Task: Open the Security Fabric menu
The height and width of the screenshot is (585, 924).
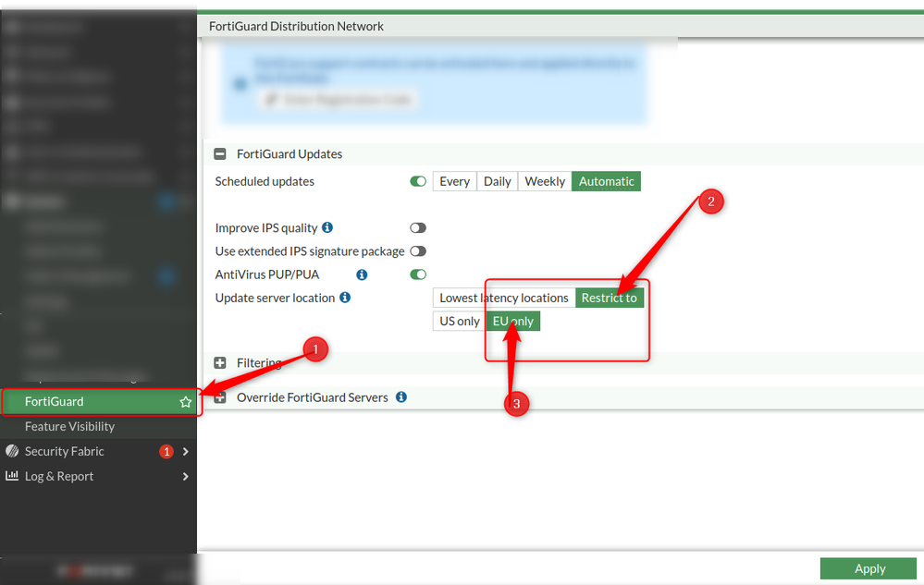Action: click(x=98, y=451)
